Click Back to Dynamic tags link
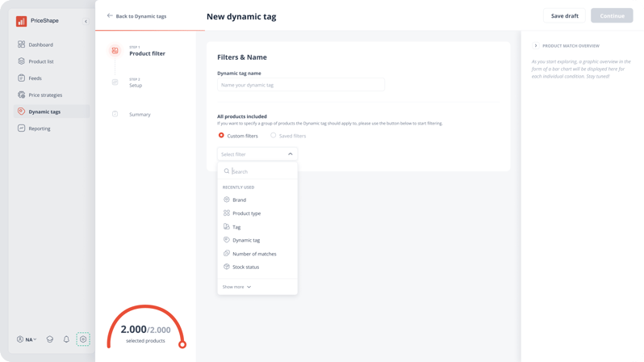The height and width of the screenshot is (362, 644). [136, 16]
